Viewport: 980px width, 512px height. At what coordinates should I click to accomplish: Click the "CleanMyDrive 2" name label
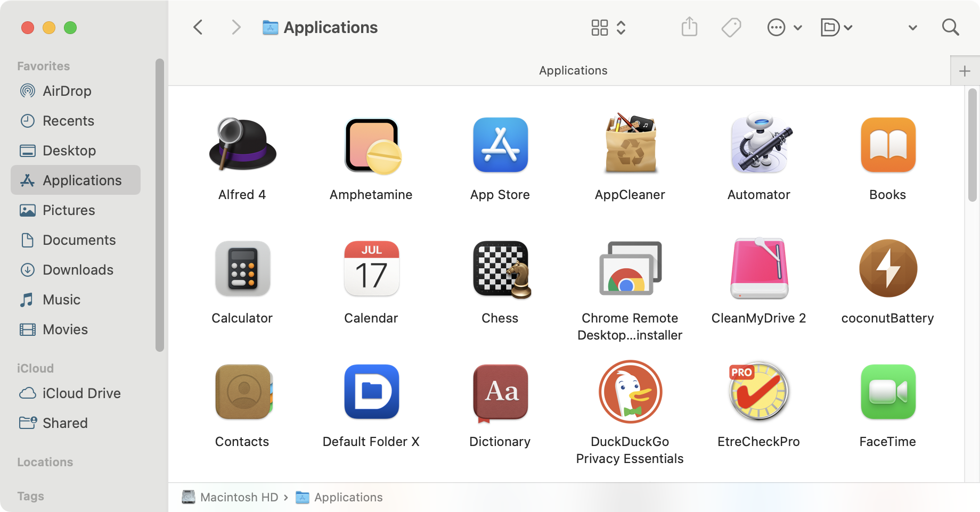[758, 318]
